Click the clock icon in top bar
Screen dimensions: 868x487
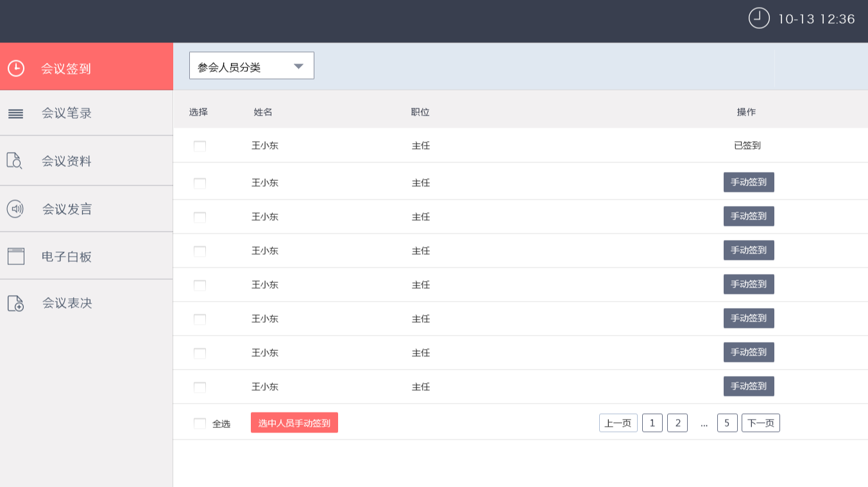pos(759,18)
